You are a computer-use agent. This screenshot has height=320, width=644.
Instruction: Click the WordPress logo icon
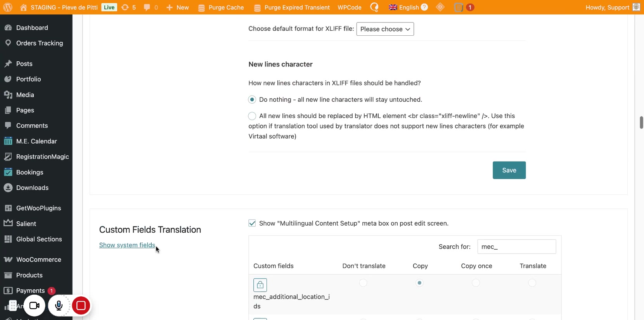8,7
